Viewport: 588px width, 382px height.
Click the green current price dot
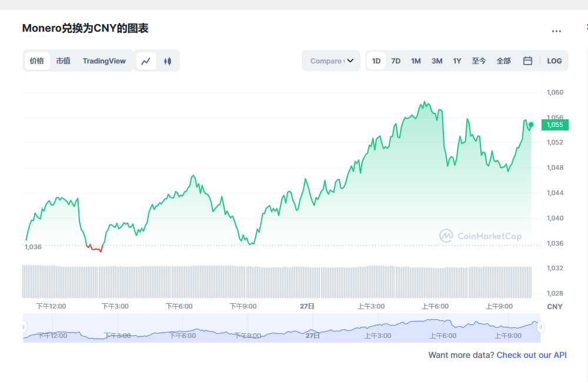pyautogui.click(x=531, y=125)
